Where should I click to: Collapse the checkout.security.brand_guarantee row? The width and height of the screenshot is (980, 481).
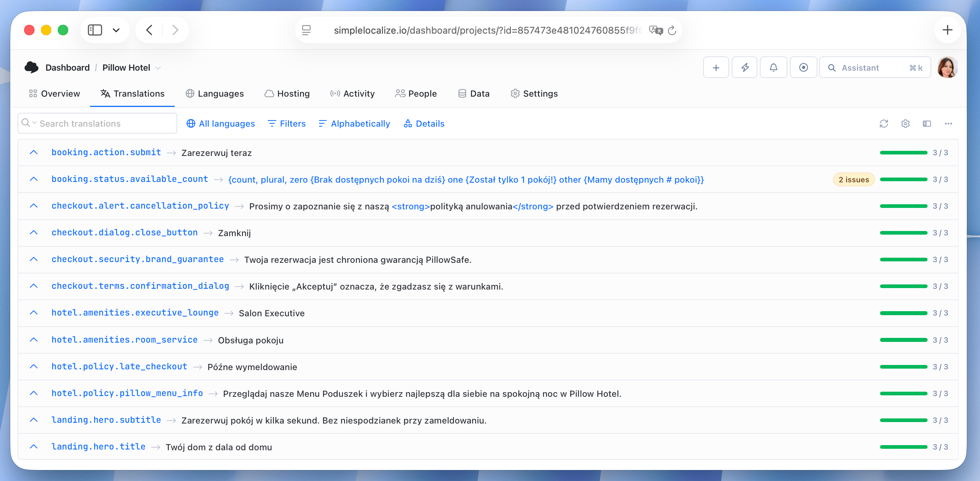[x=34, y=259]
